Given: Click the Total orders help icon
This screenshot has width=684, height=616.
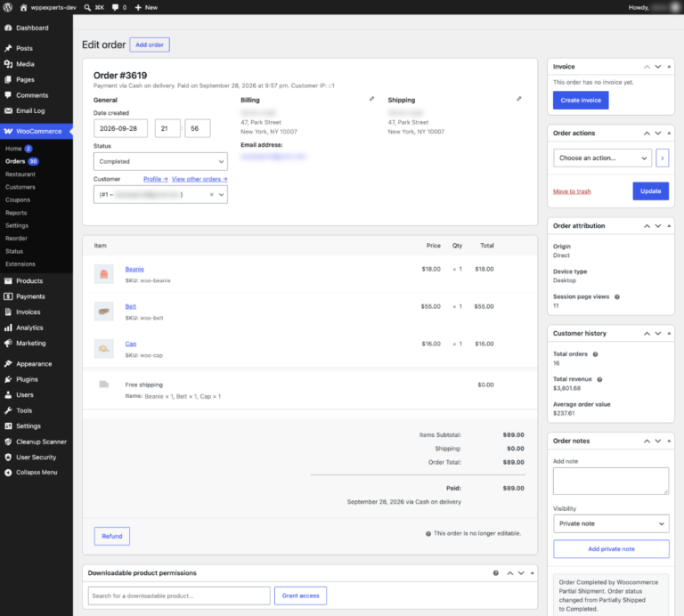Looking at the screenshot, I should point(595,354).
